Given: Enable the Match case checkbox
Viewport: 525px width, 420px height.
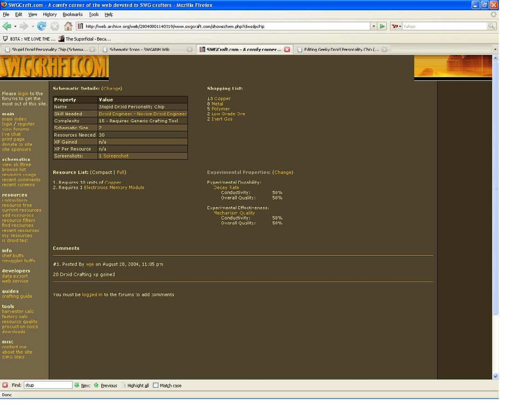Looking at the screenshot, I should [x=156, y=385].
